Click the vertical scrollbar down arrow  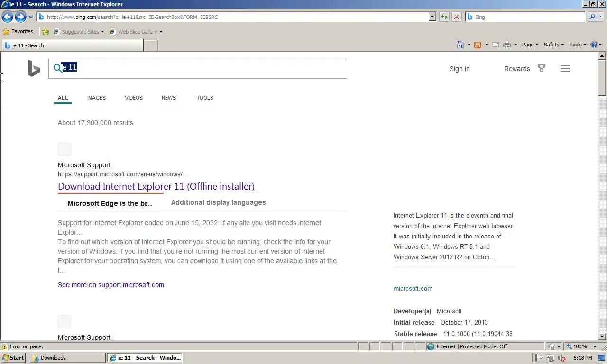[603, 337]
